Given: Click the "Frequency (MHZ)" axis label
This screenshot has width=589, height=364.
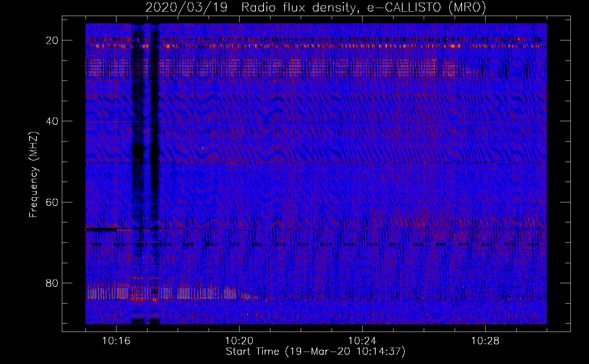Looking at the screenshot, I should click(x=33, y=175).
